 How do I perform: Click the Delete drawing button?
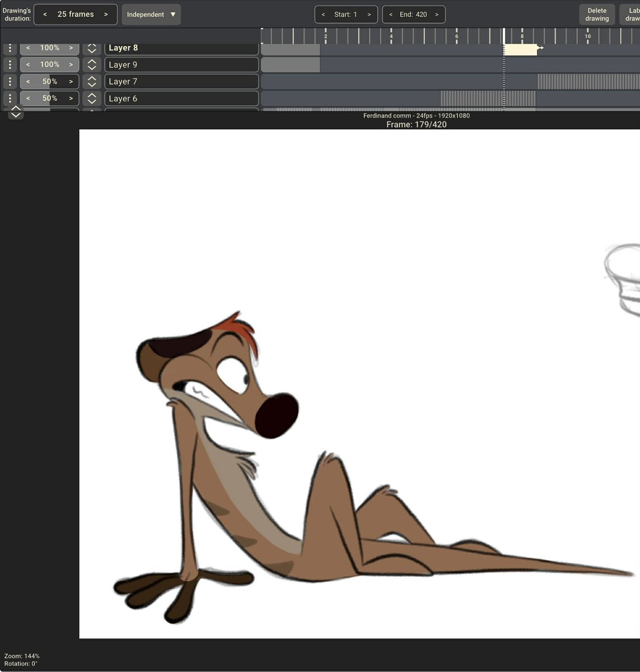(597, 15)
